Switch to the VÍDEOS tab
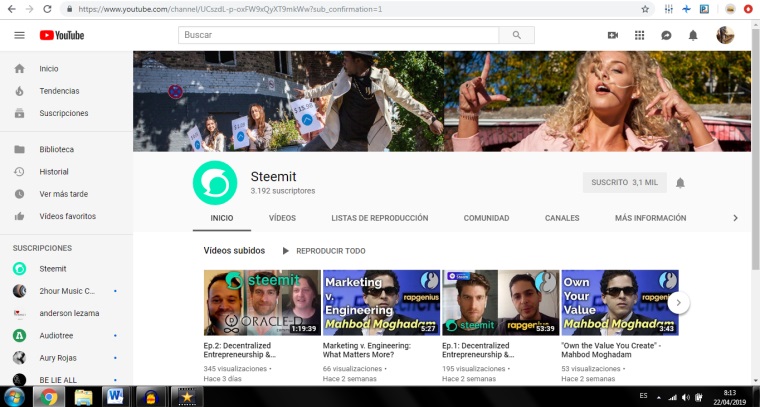Screen dimensions: 760x407 click(x=283, y=218)
